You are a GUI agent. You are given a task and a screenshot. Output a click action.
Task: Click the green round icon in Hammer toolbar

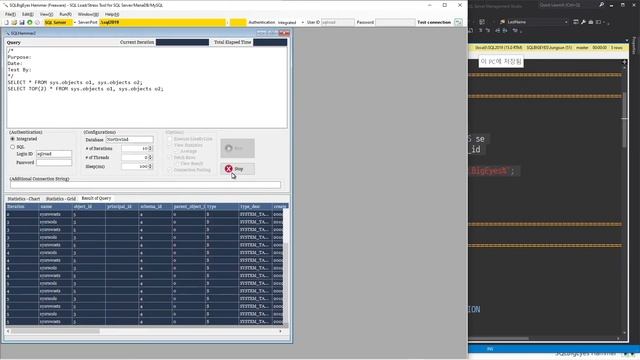[30, 22]
